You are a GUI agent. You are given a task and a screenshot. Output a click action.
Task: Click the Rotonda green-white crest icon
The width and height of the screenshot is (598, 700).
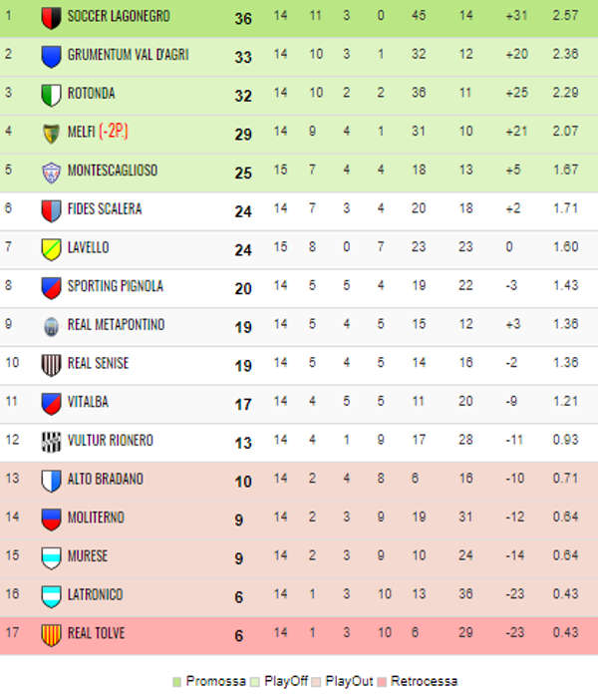point(51,95)
